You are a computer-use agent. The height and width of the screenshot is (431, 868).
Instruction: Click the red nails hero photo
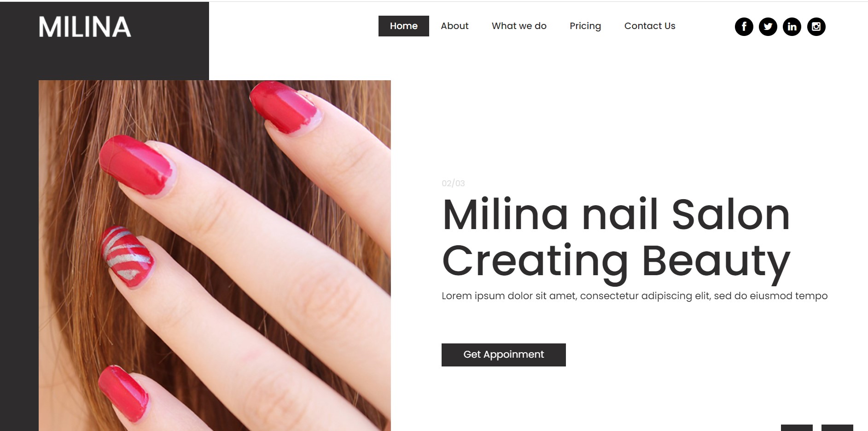[215, 255]
